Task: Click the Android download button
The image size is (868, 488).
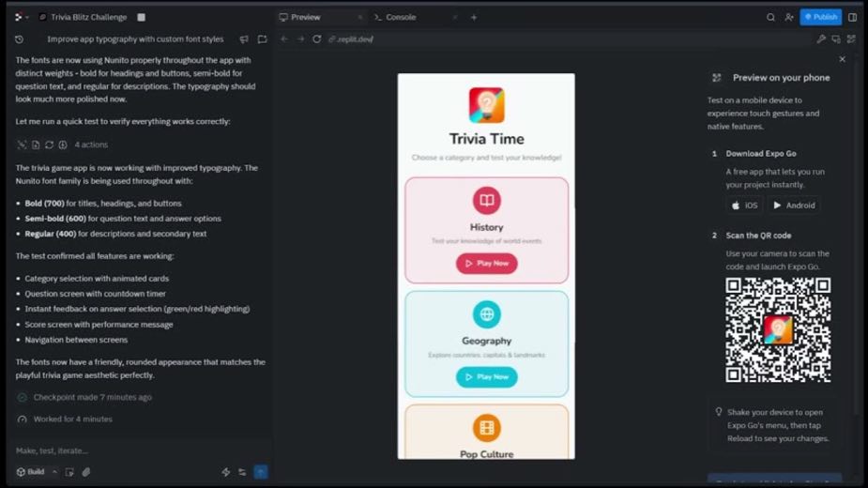Action: pyautogui.click(x=794, y=206)
